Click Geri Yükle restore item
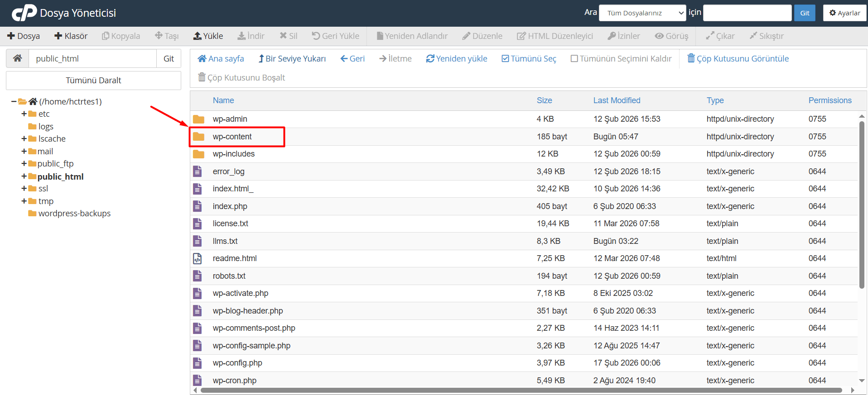Viewport: 868px width, 395px height. 336,36
